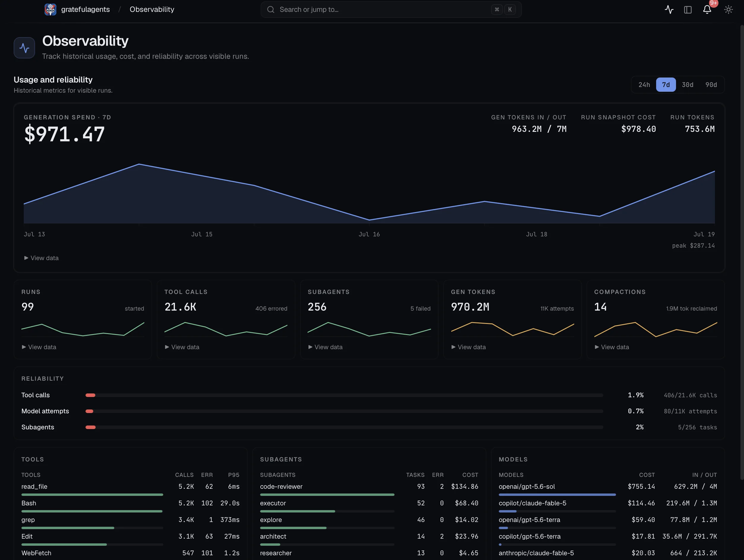Click the Runs sparkline chart

click(x=83, y=329)
